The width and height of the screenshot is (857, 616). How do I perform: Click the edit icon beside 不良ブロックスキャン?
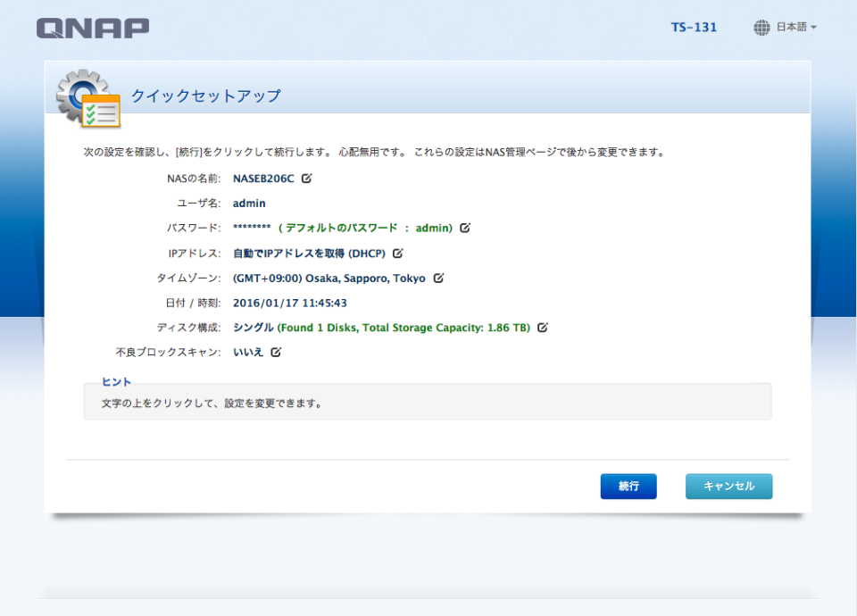tap(274, 352)
